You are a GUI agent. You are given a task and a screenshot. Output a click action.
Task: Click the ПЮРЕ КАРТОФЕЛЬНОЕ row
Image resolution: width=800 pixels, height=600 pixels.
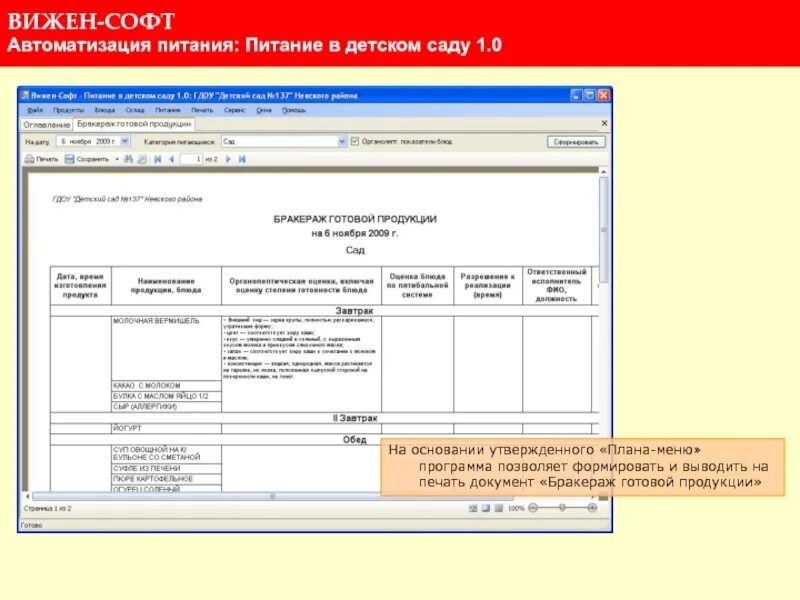[166, 479]
